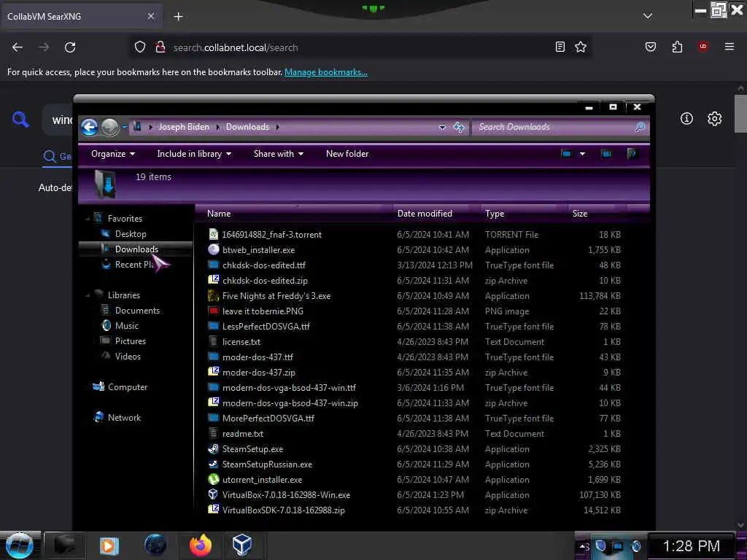Open Desktop in Favorites sidebar
The image size is (747, 560).
click(131, 234)
